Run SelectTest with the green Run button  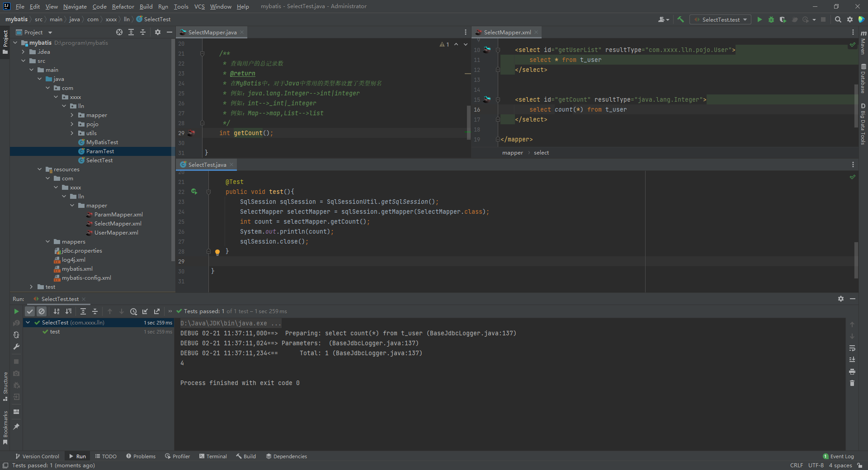point(759,19)
